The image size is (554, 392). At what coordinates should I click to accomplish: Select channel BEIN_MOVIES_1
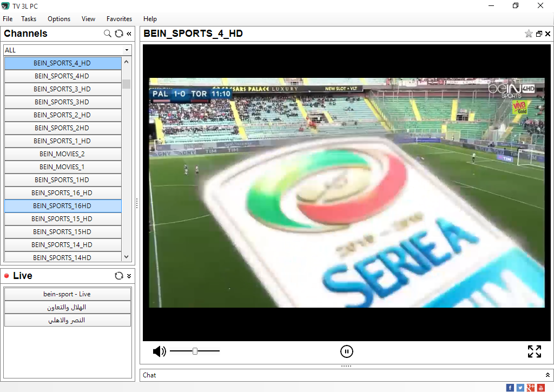(x=63, y=167)
